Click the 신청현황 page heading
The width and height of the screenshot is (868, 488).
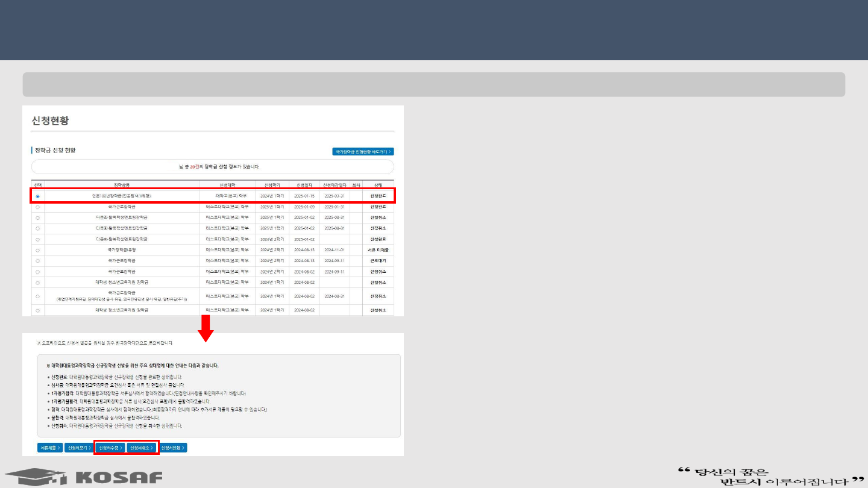click(51, 120)
